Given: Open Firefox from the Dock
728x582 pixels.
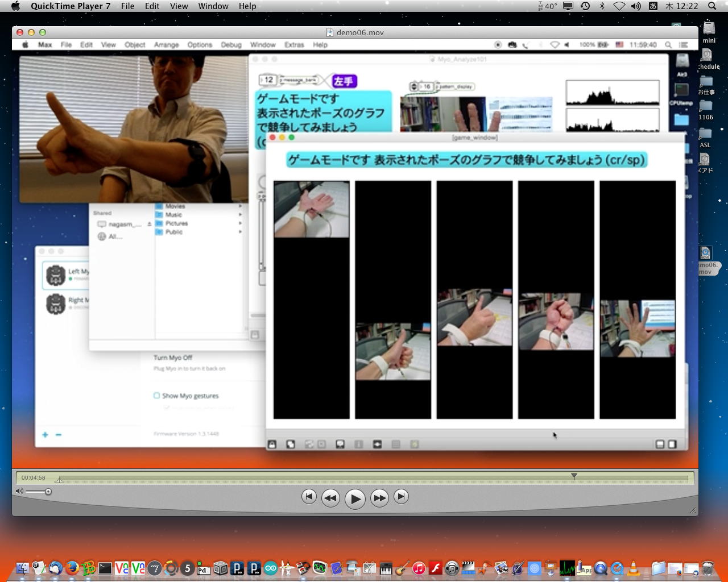Looking at the screenshot, I should point(72,568).
